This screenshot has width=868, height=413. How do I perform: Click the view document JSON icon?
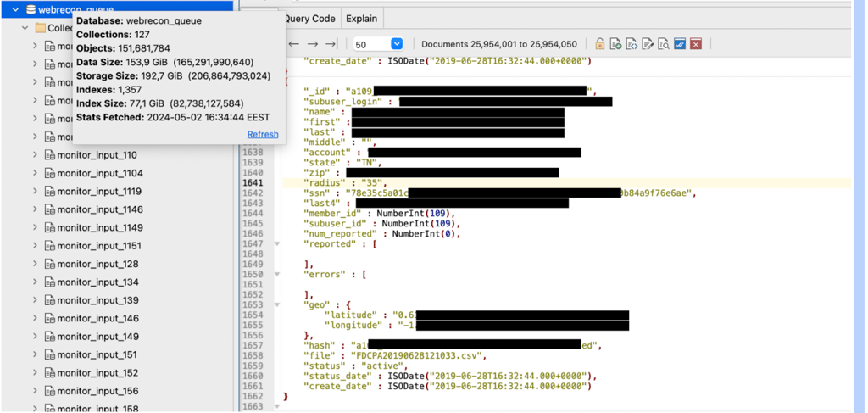632,44
